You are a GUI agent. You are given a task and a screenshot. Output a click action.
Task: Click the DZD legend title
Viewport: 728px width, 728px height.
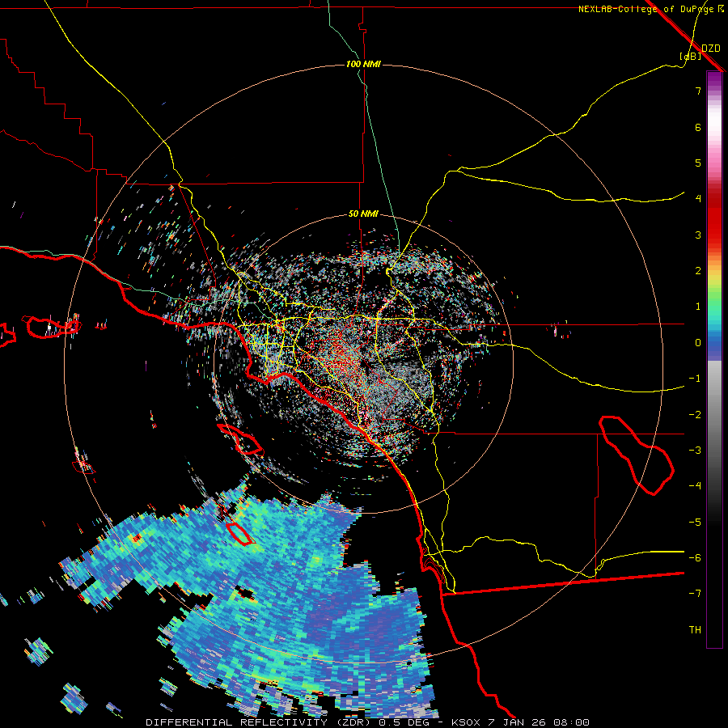tap(711, 48)
